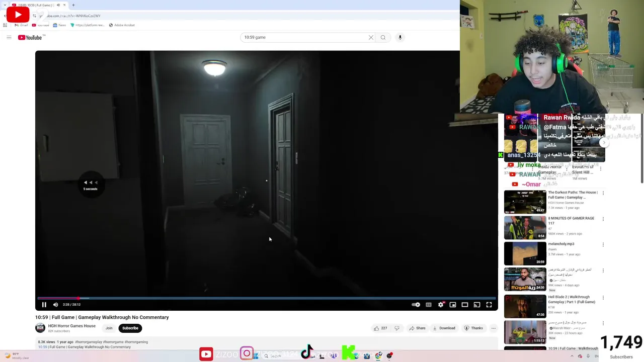This screenshot has height=362, width=644.
Task: Switch to miniplayer mode
Action: (x=453, y=305)
